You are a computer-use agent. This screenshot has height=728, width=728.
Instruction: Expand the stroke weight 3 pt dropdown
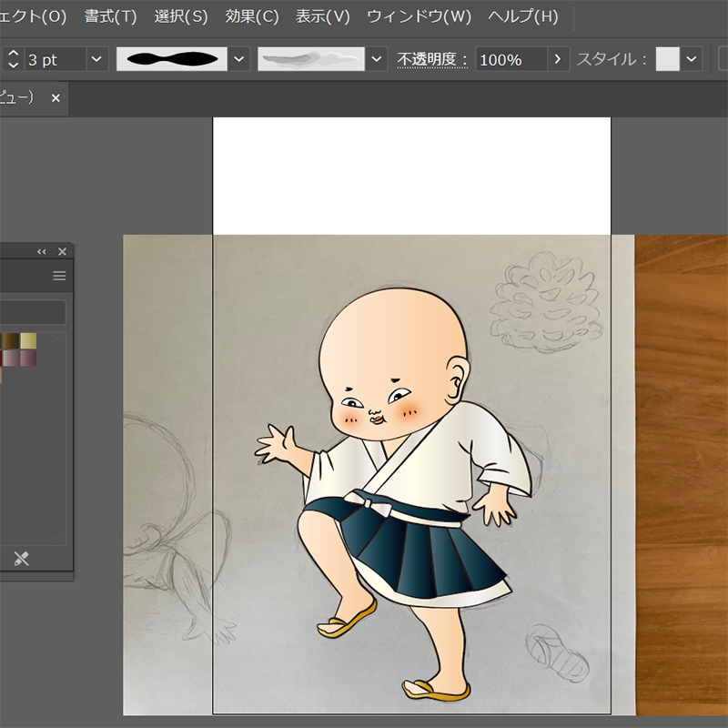96,60
